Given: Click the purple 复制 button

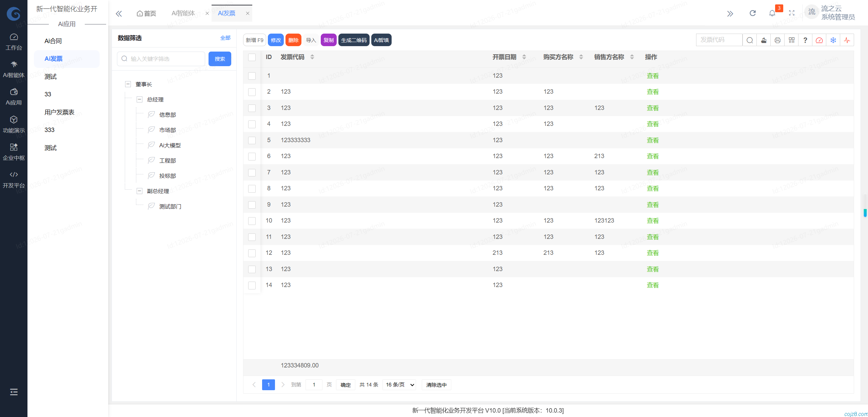Looking at the screenshot, I should tap(329, 40).
